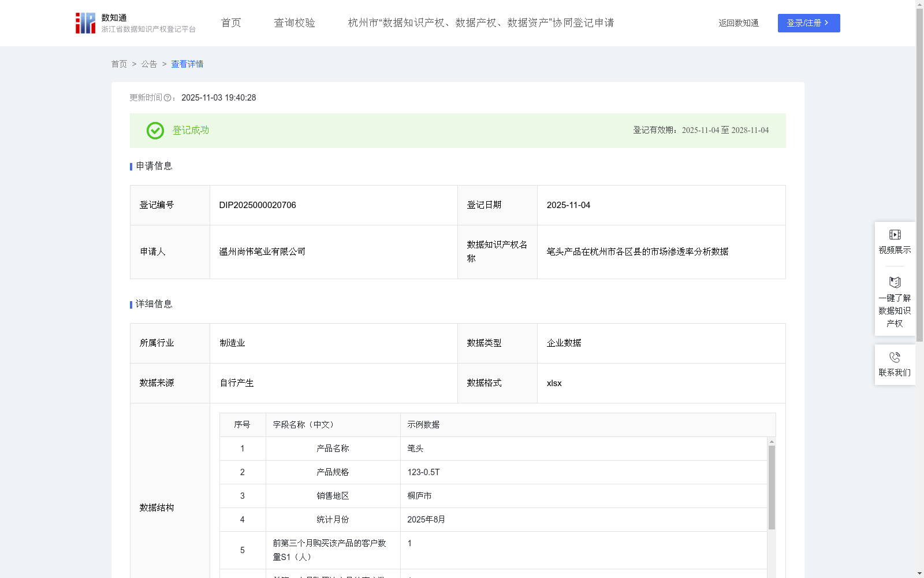Click applicant name 温州尚伟笔业有限公司
924x578 pixels.
(x=262, y=252)
